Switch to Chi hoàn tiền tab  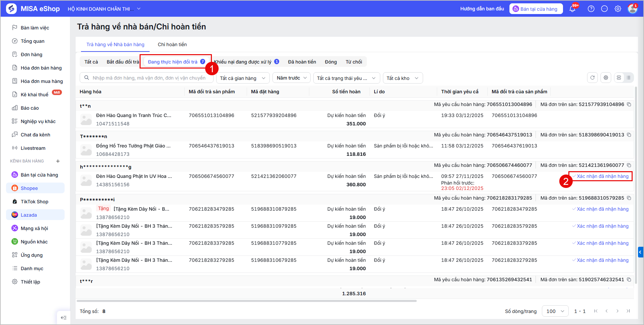coord(172,44)
